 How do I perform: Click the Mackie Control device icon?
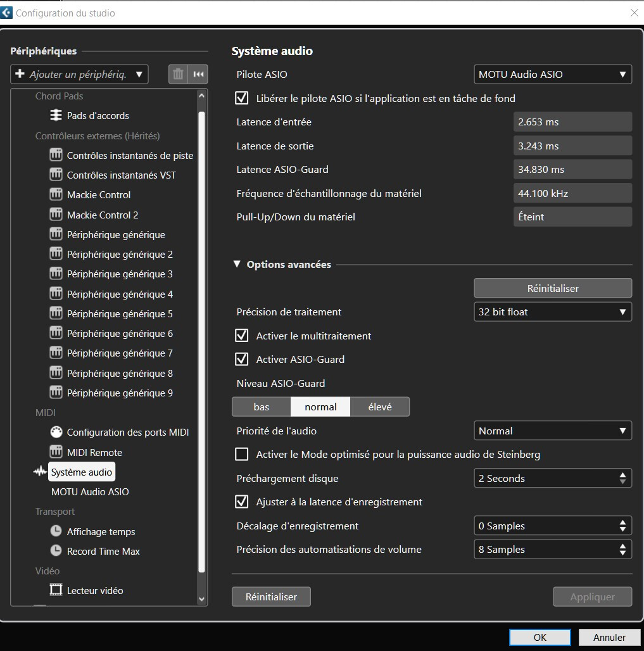point(56,194)
